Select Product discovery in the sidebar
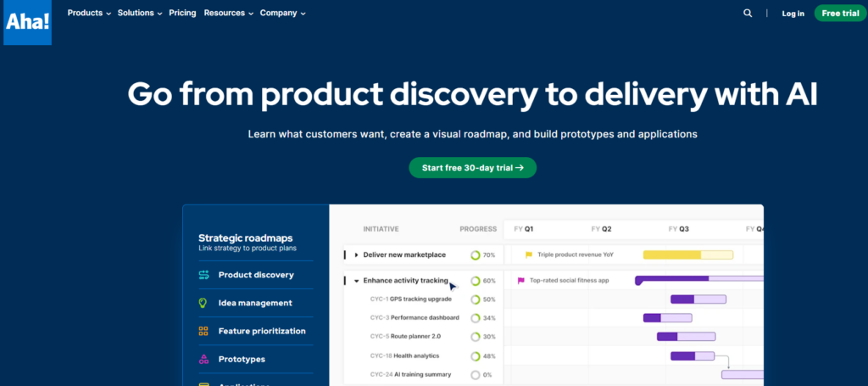Image resolution: width=868 pixels, height=386 pixels. [x=256, y=275]
